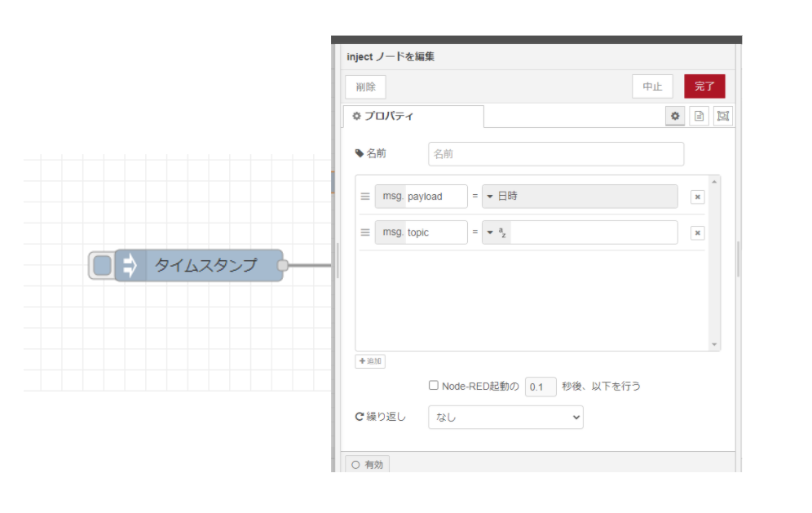This screenshot has height=513, width=812.
Task: Enable the Node-RED起動の checkbox
Action: 434,385
